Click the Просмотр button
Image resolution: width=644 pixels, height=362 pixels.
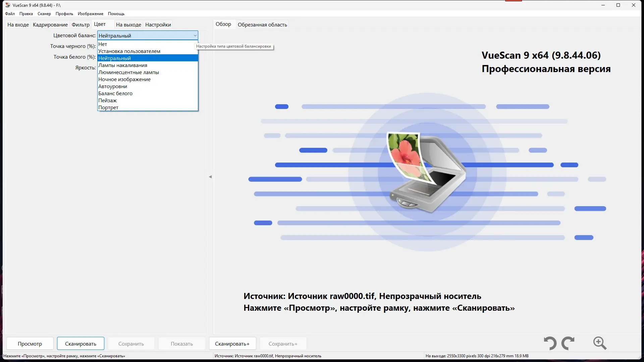point(30,343)
